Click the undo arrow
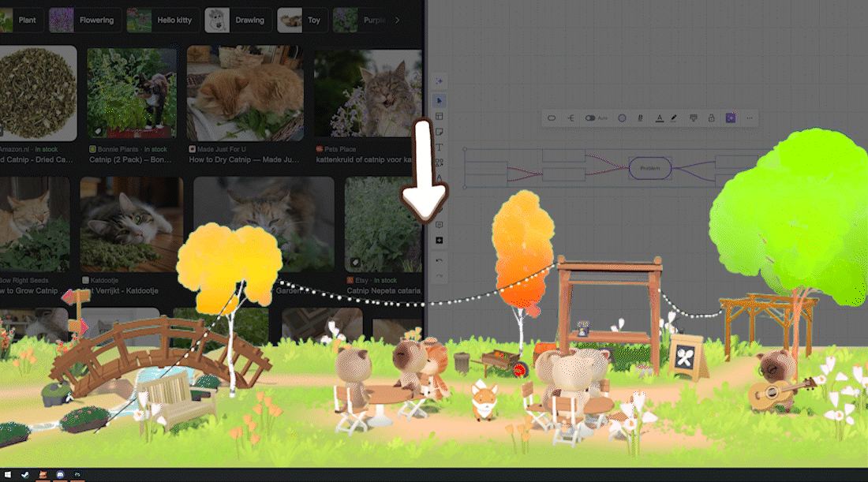 (x=440, y=260)
